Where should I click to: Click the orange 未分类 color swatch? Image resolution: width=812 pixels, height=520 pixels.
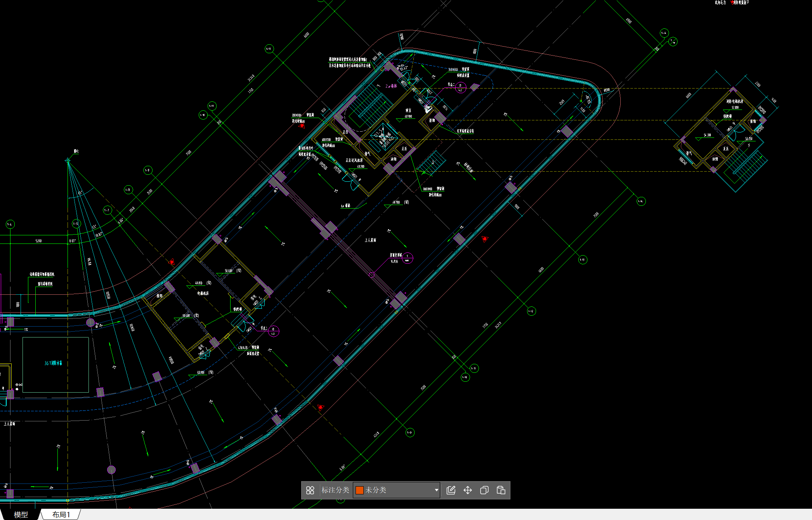click(x=359, y=490)
